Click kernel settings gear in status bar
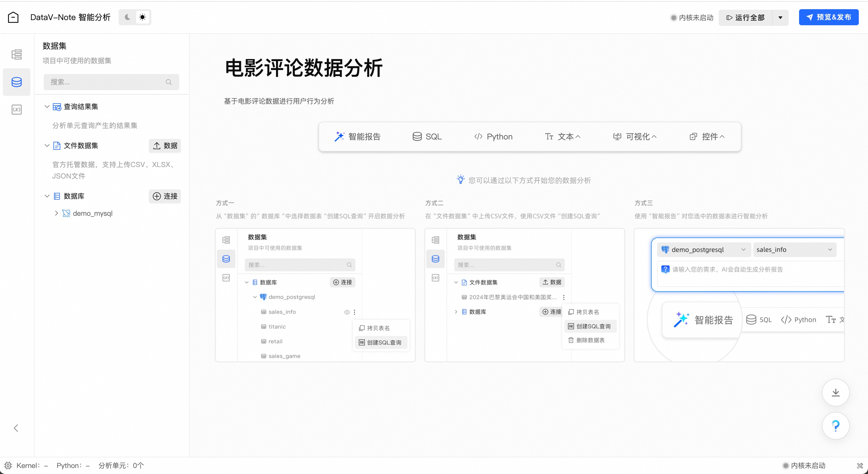The height and width of the screenshot is (474, 868). coord(8,465)
